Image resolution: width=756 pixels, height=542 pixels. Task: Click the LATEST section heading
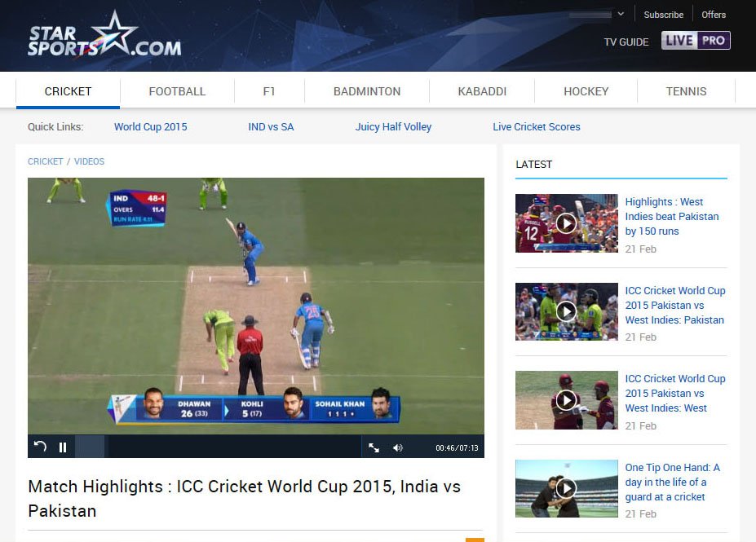pos(533,165)
